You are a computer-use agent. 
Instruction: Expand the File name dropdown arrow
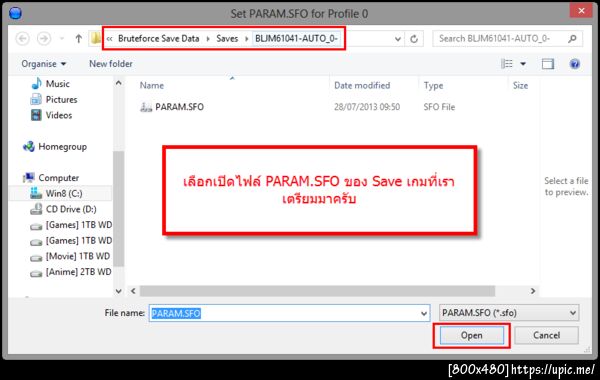(x=424, y=314)
